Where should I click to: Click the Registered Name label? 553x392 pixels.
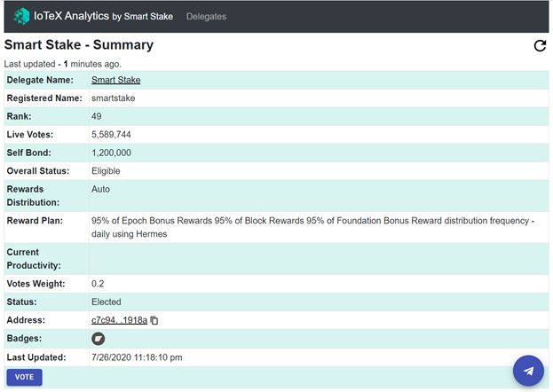tap(44, 98)
